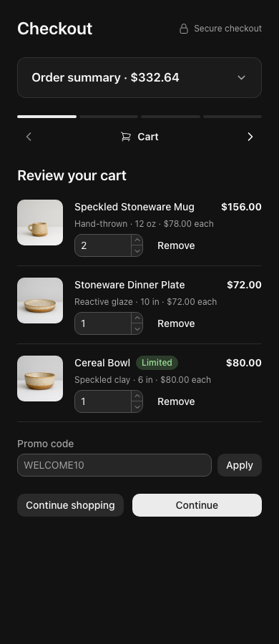Decrease Speckled Stoneware Mug quantity with down arrow
This screenshot has width=279, height=644.
137,250
